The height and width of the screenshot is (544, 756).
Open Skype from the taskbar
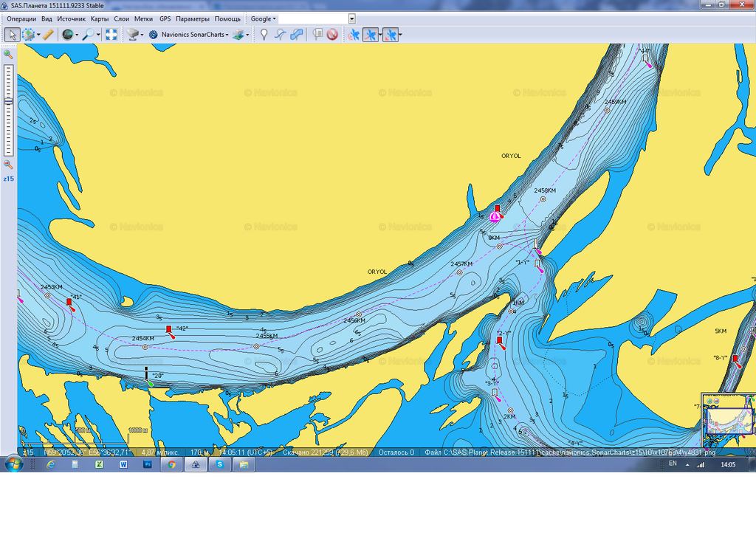(219, 464)
